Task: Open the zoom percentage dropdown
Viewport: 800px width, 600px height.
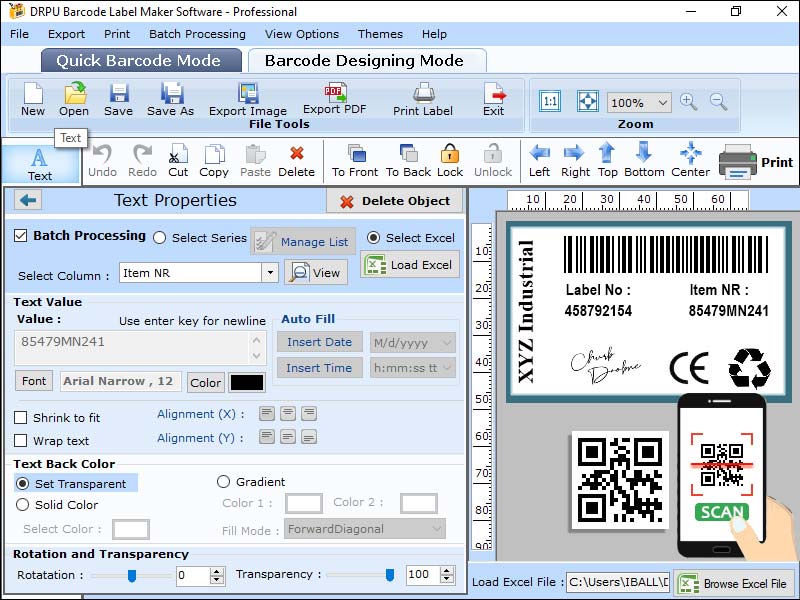Action: tap(662, 103)
